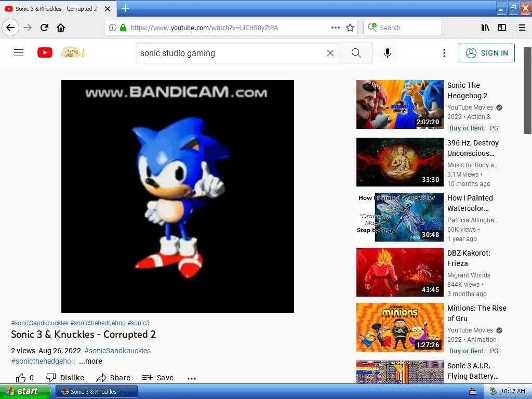Image resolution: width=532 pixels, height=399 pixels.
Task: Reload the page with the refresh icon
Action: (x=44, y=28)
